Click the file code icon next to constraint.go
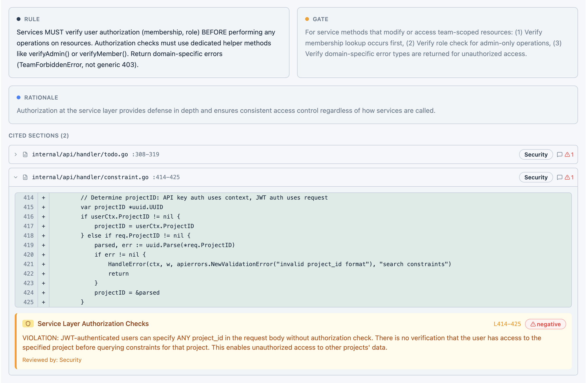 tap(25, 177)
